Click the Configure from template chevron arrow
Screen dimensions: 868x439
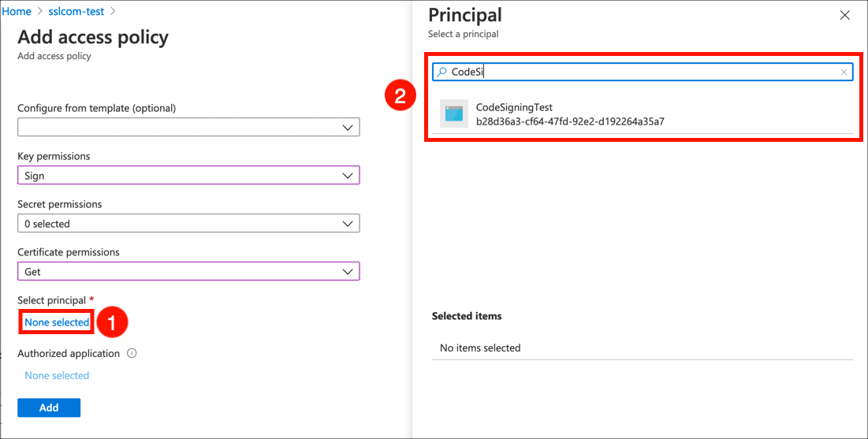(x=348, y=128)
